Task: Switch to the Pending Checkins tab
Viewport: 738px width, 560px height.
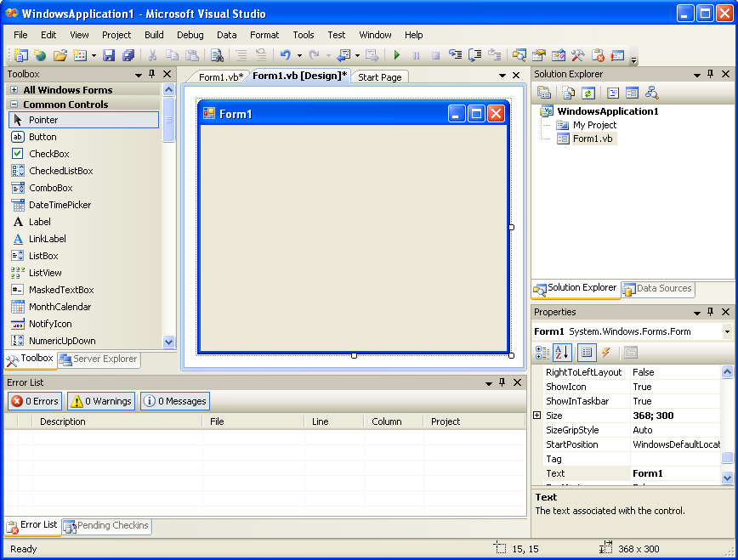Action: pos(105,526)
